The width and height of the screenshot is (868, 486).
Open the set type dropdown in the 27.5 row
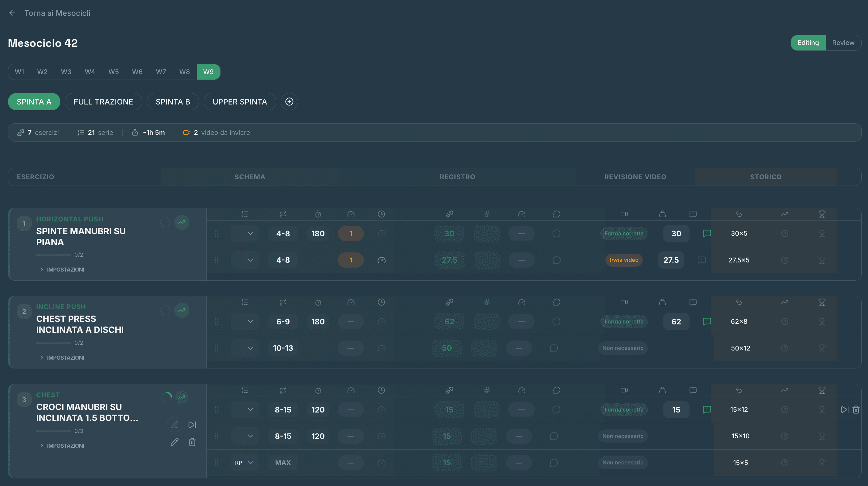[x=245, y=260]
